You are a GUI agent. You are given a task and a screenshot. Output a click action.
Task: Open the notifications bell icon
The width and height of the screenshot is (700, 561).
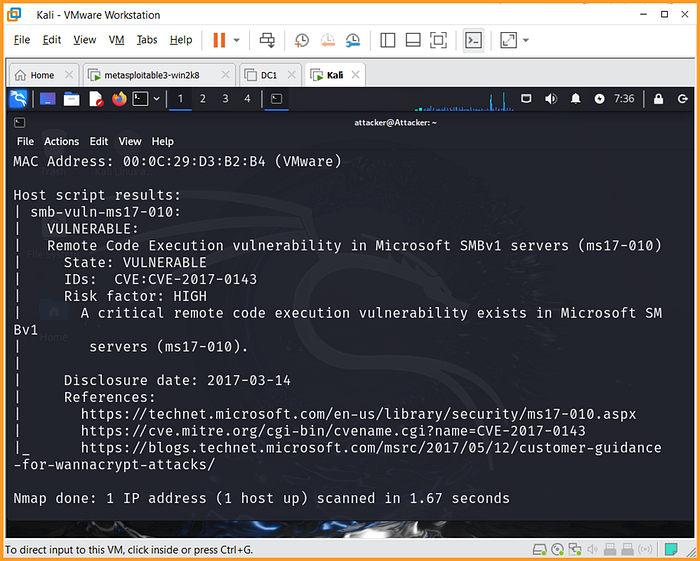(x=575, y=99)
